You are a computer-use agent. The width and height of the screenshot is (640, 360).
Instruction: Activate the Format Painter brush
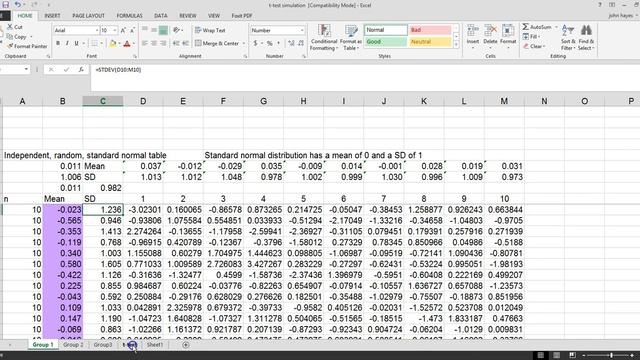click(10, 46)
